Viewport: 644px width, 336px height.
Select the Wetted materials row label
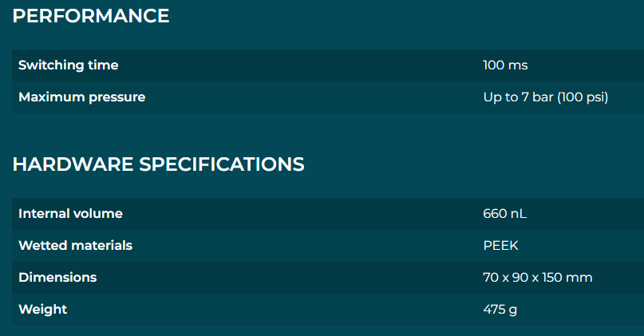[x=76, y=245]
